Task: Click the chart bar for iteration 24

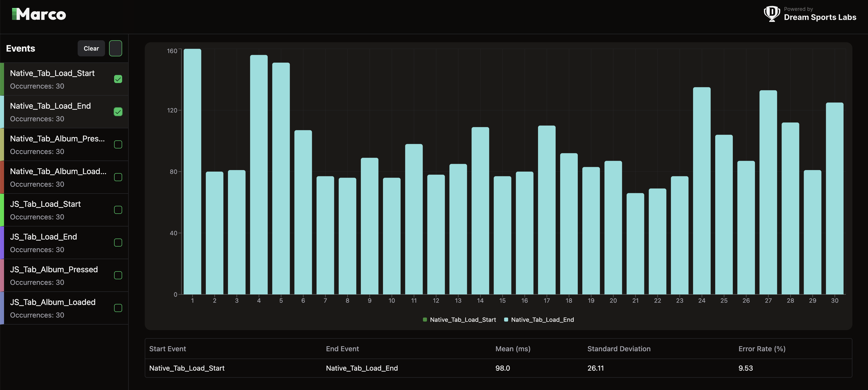Action: coord(702,191)
